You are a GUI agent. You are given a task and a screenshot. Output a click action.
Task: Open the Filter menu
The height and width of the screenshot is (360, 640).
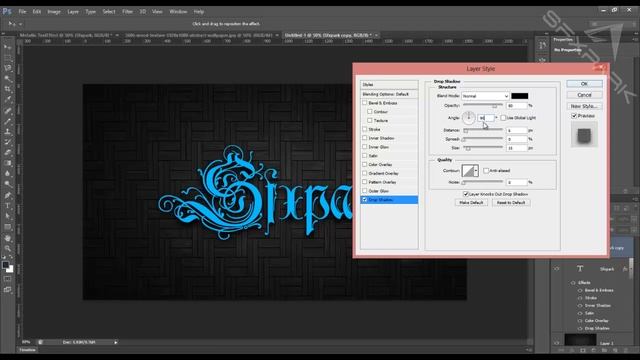(x=127, y=11)
